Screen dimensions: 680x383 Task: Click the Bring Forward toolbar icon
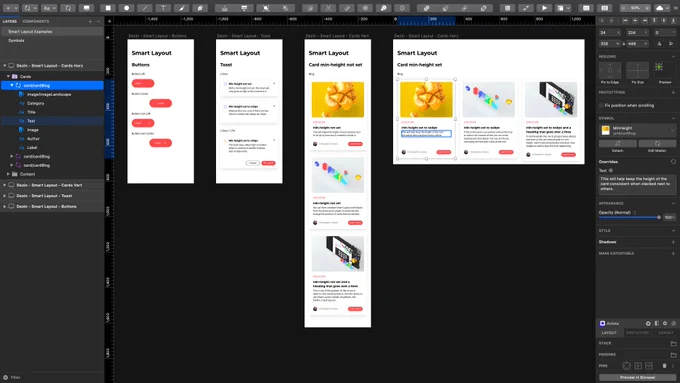point(225,8)
